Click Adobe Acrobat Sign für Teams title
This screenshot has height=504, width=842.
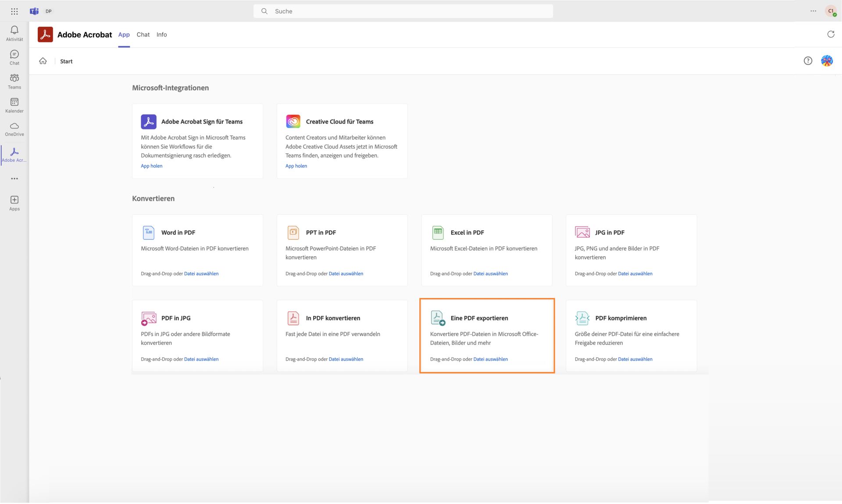coord(202,122)
